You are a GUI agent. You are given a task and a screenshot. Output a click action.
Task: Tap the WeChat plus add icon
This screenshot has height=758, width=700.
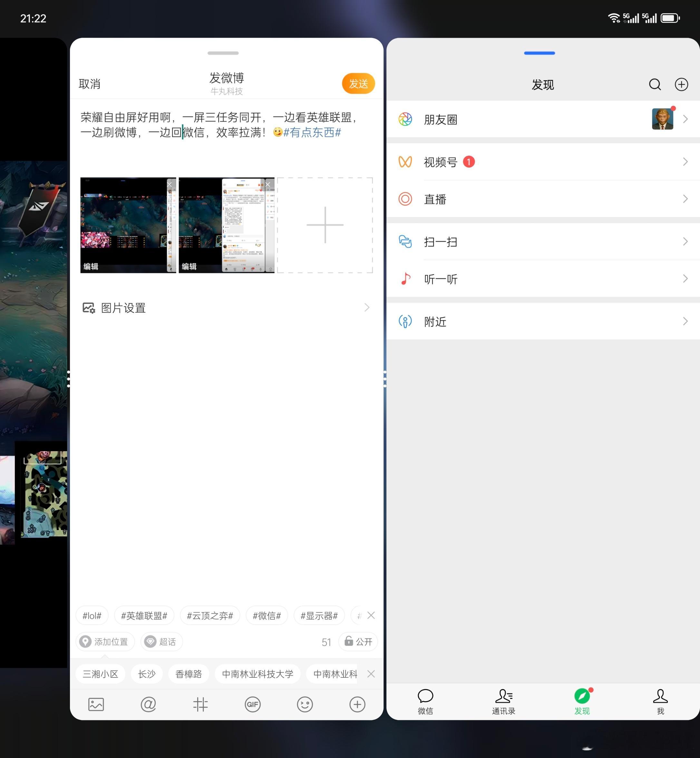pyautogui.click(x=681, y=84)
